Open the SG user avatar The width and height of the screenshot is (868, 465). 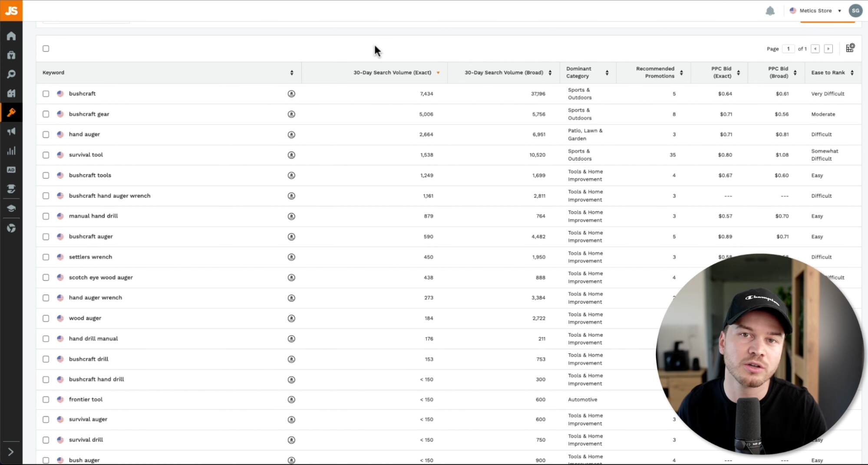(855, 11)
